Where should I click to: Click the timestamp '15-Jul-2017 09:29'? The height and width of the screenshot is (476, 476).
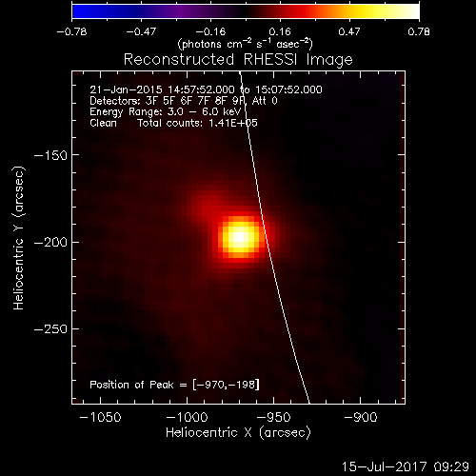(x=406, y=466)
